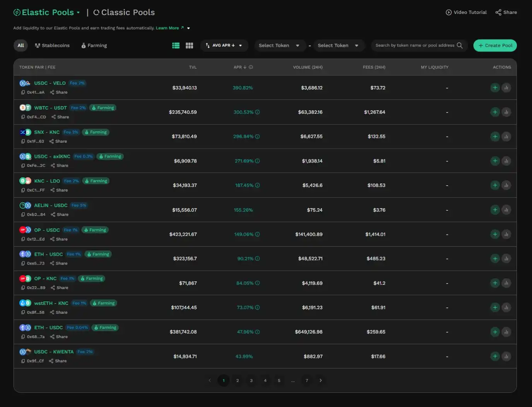Copy address 0x41...eA of USDC-VELO pool

(x=23, y=92)
